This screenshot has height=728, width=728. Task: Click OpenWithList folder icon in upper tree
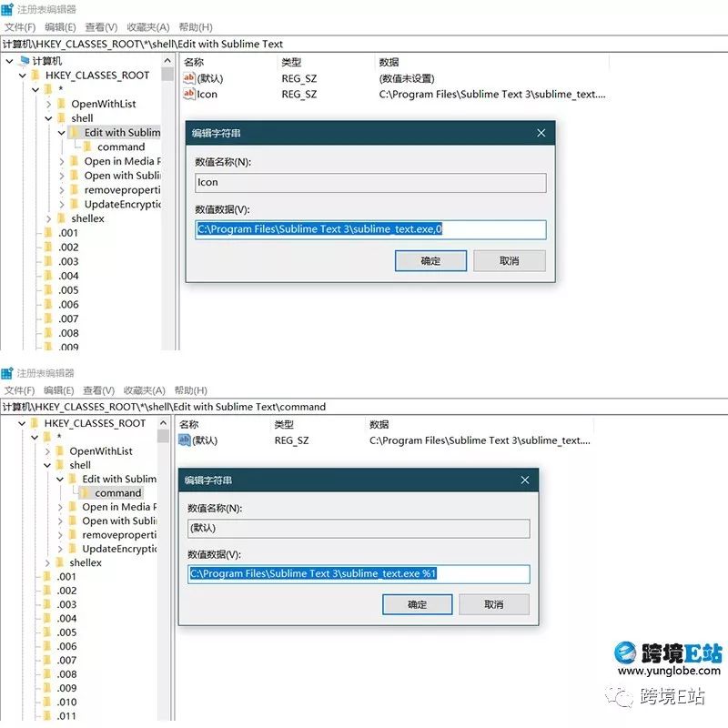coord(61,104)
